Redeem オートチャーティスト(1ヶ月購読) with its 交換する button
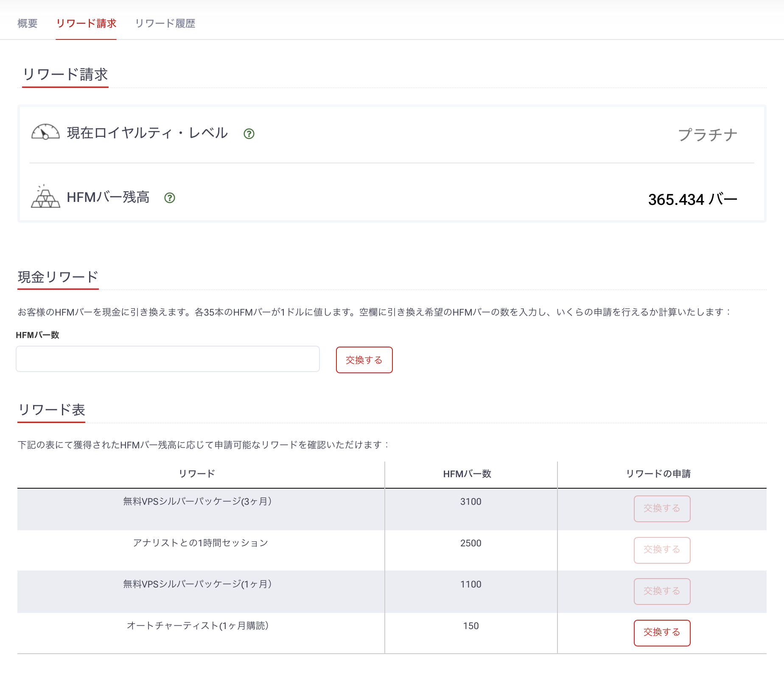The width and height of the screenshot is (784, 677). pyautogui.click(x=662, y=632)
